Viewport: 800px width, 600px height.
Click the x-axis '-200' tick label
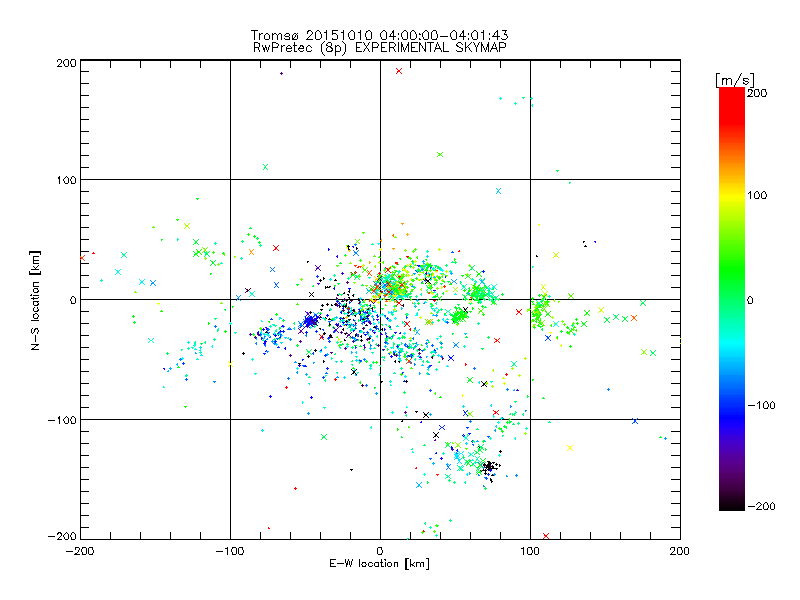(x=80, y=551)
